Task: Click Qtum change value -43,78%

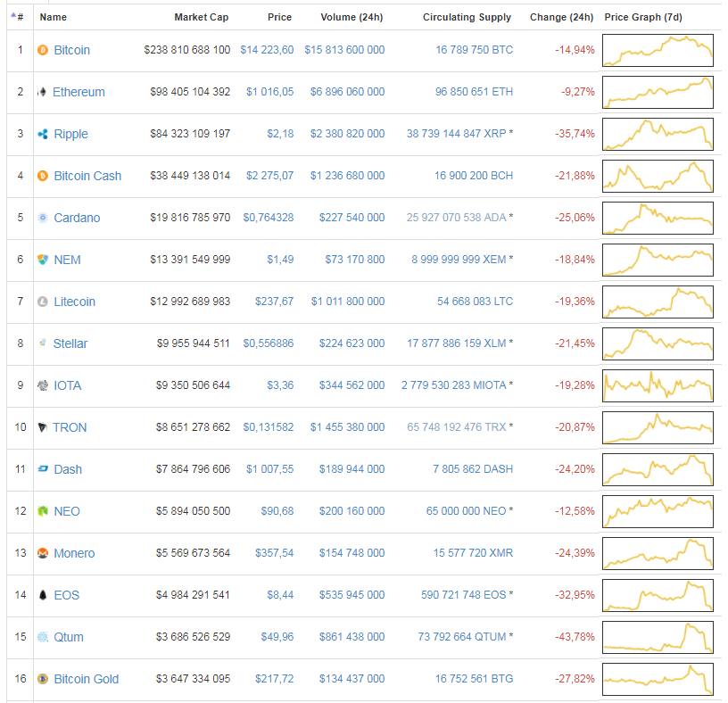Action: coord(575,637)
